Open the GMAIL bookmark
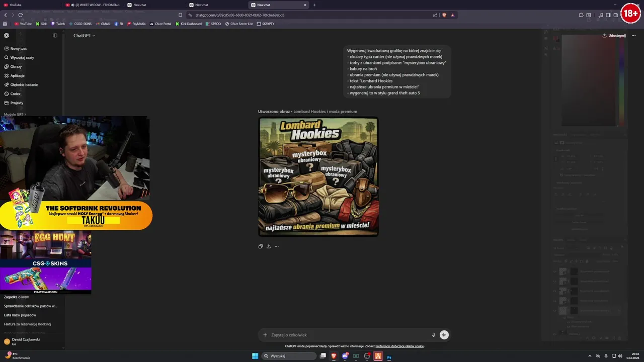The width and height of the screenshot is (644, 362). (103, 24)
